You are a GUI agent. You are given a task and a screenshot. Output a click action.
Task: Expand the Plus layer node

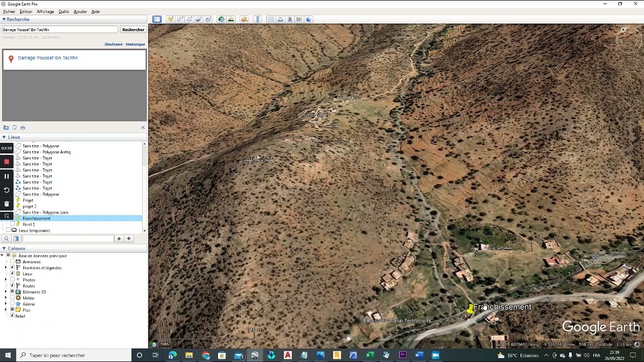point(6,310)
